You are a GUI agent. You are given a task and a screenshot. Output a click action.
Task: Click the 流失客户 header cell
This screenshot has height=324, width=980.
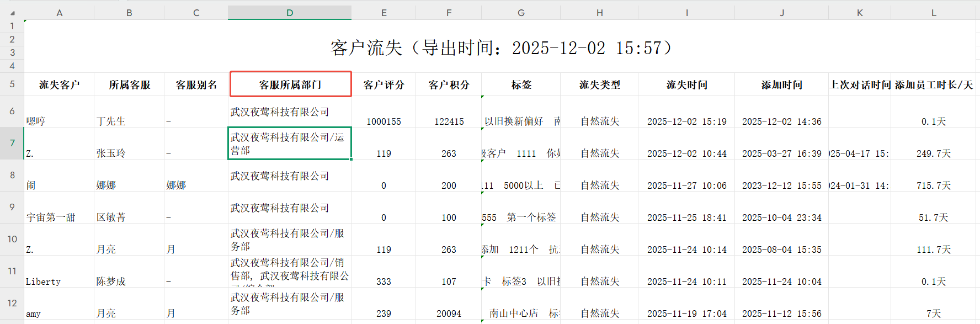click(x=59, y=84)
